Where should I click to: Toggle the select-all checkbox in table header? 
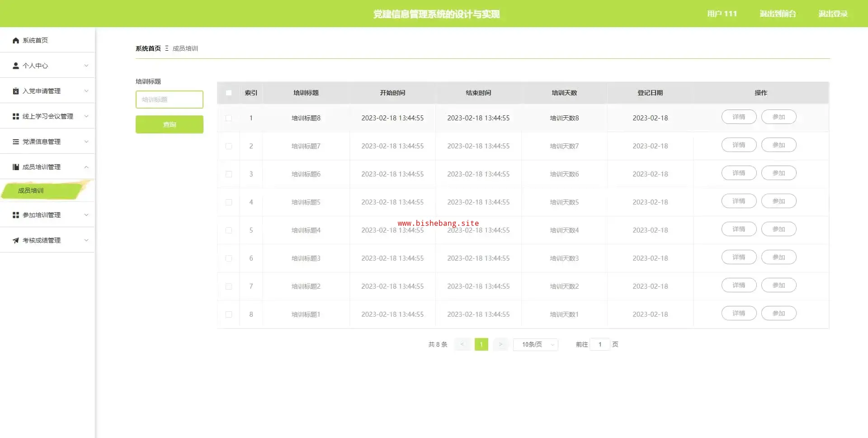[x=229, y=93]
